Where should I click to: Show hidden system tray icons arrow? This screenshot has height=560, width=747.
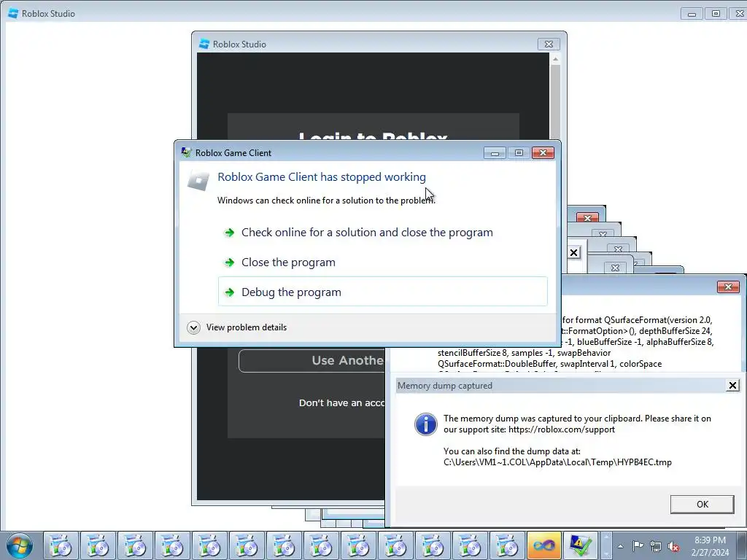point(620,546)
